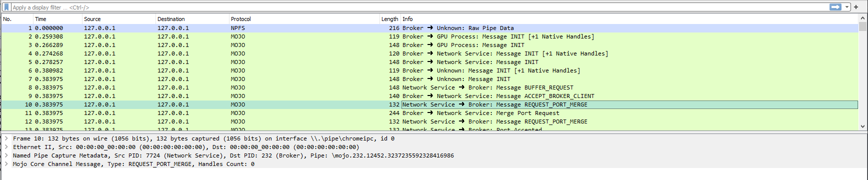Screen dimensions: 868x180
Task: Select packet 6 Unknown INIT Native Handles
Action: tap(429, 70)
